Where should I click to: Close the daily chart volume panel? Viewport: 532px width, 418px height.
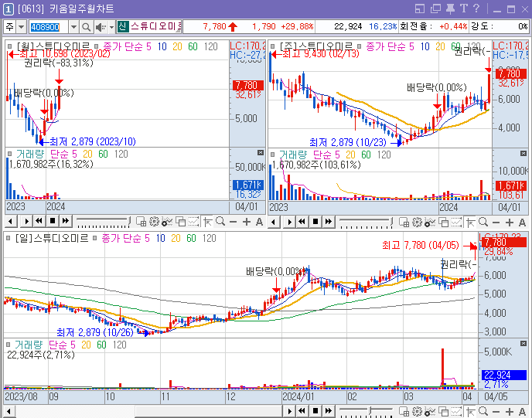523,344
